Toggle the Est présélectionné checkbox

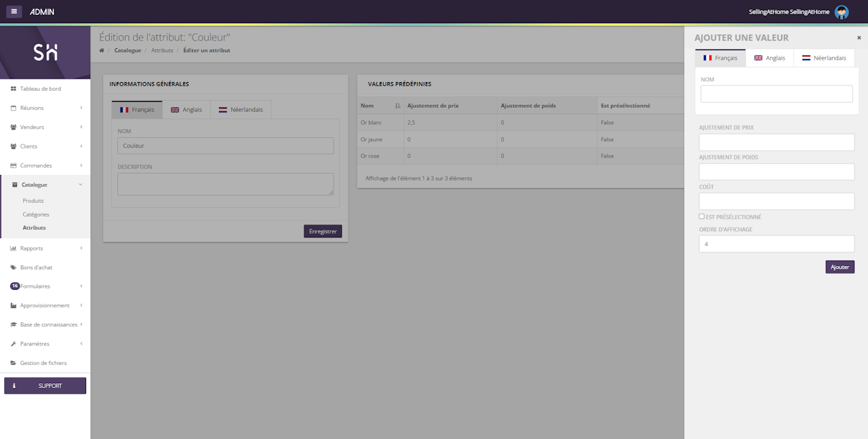(702, 216)
